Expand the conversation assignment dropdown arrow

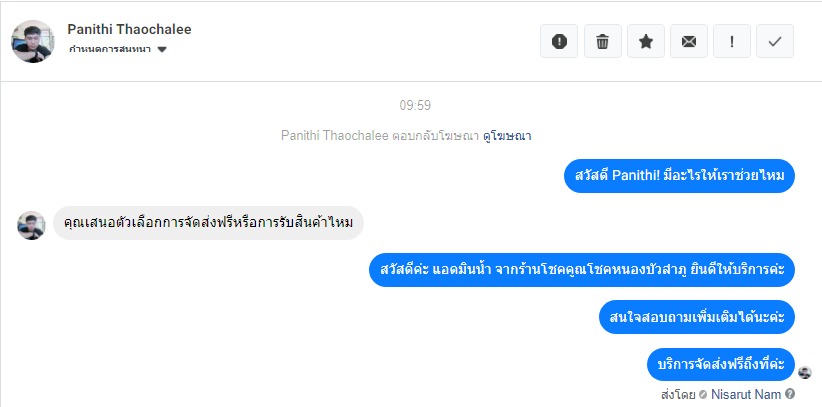click(x=162, y=49)
